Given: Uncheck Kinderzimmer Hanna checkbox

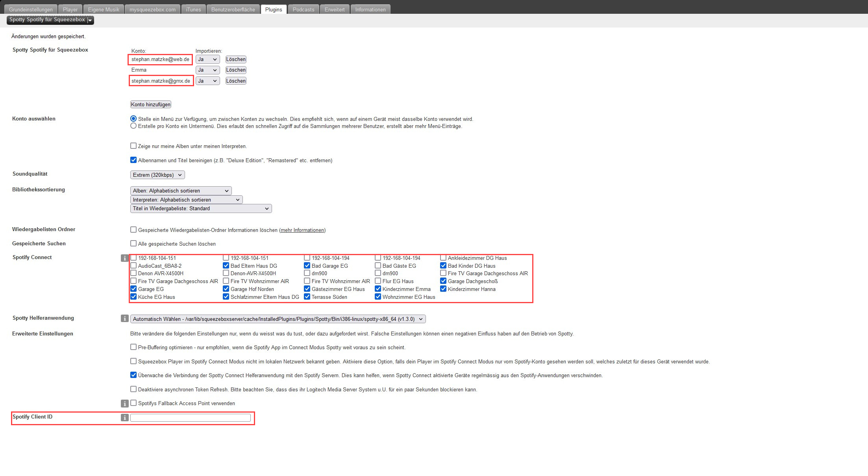Looking at the screenshot, I should [x=443, y=289].
